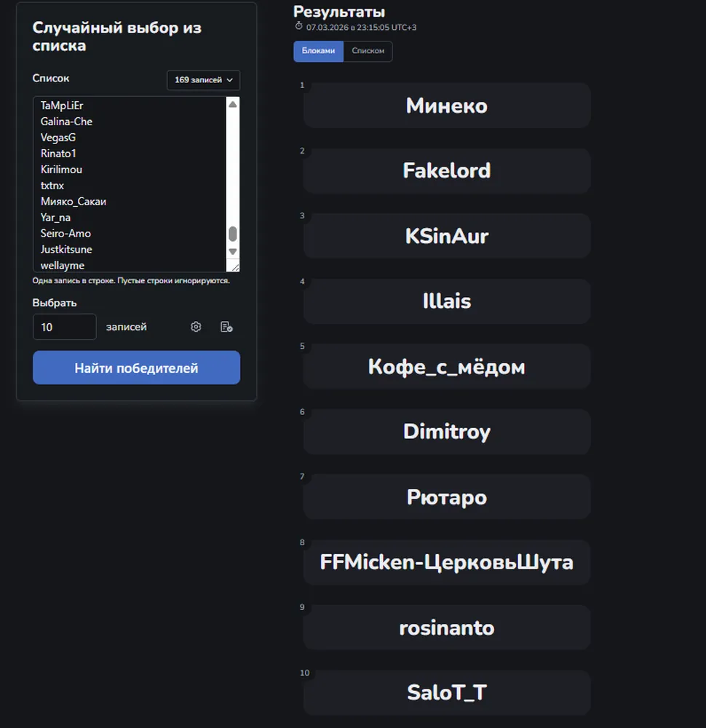The width and height of the screenshot is (706, 728).
Task: Click the list scrollbar thumb
Action: [233, 234]
